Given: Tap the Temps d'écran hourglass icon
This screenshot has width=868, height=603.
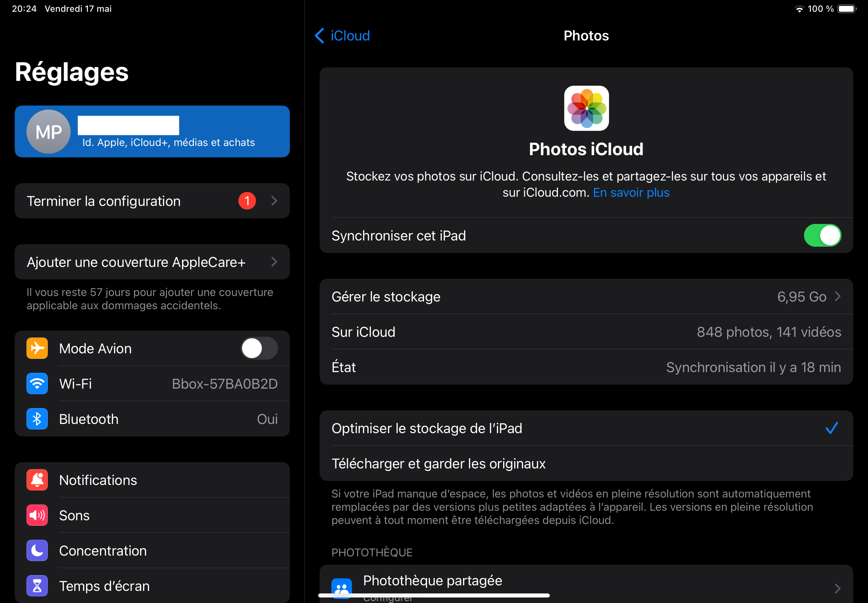Looking at the screenshot, I should pyautogui.click(x=37, y=586).
